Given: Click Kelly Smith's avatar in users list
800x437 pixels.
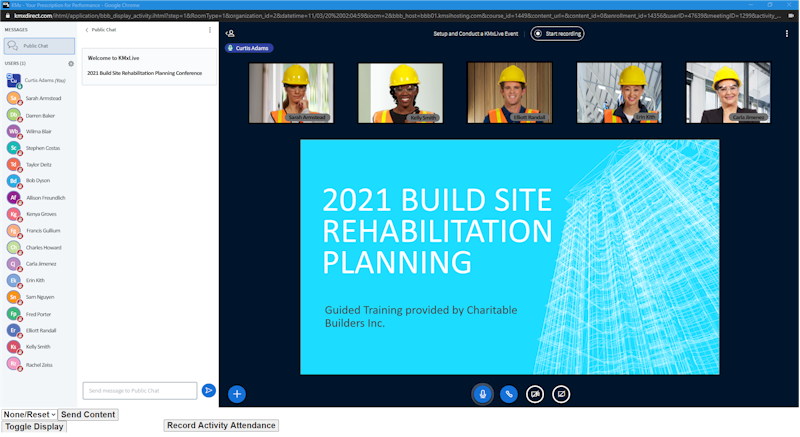Looking at the screenshot, I should [14, 347].
